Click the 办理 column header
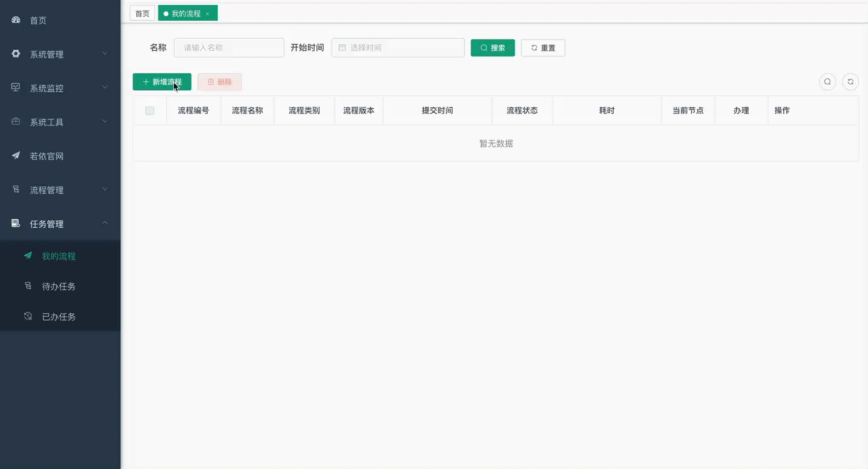The width and height of the screenshot is (868, 469). pyautogui.click(x=741, y=110)
